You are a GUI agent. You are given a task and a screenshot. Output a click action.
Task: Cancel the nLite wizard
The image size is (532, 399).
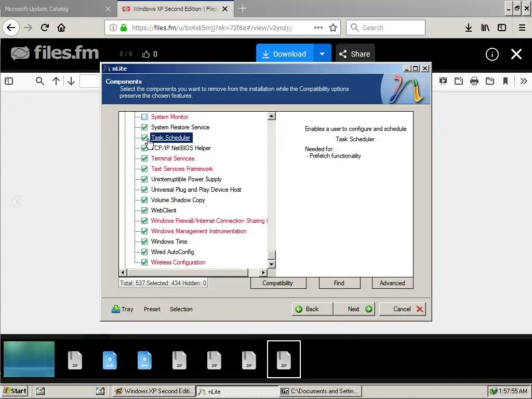pos(403,309)
